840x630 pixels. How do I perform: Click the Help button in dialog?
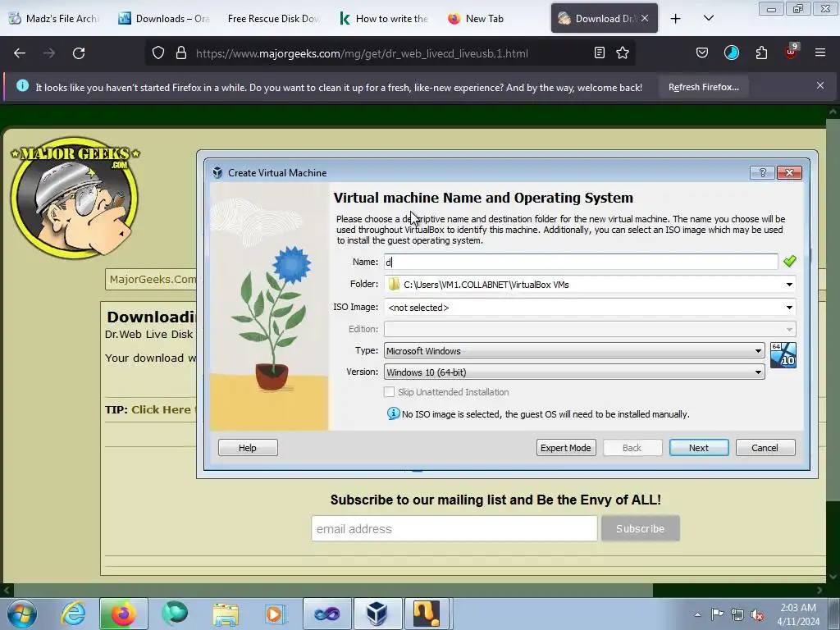tap(248, 448)
